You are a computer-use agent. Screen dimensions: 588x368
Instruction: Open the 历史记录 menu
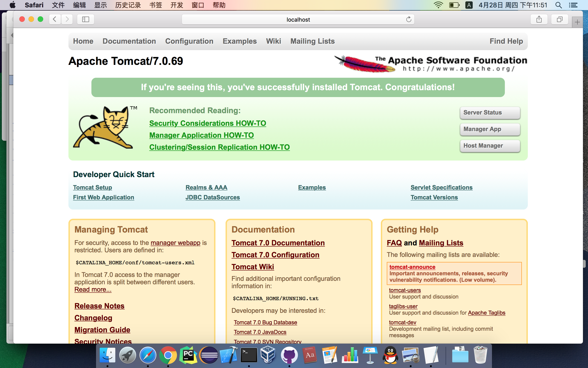click(128, 5)
